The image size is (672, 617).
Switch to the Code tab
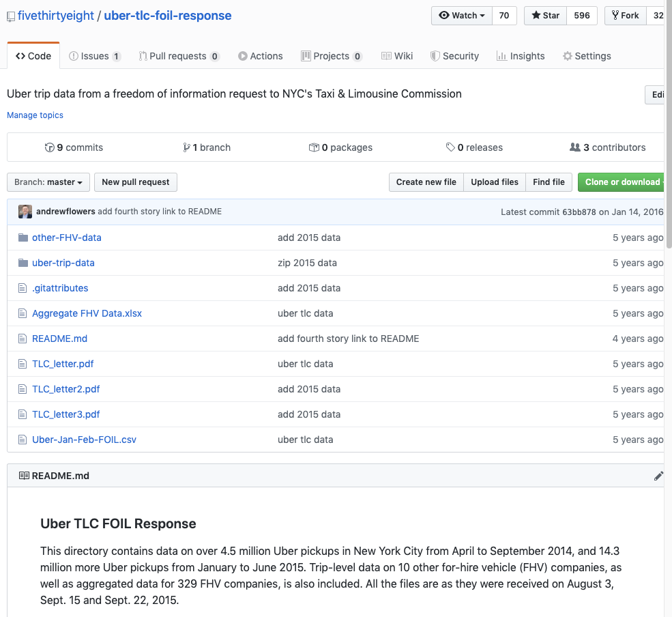pyautogui.click(x=33, y=56)
